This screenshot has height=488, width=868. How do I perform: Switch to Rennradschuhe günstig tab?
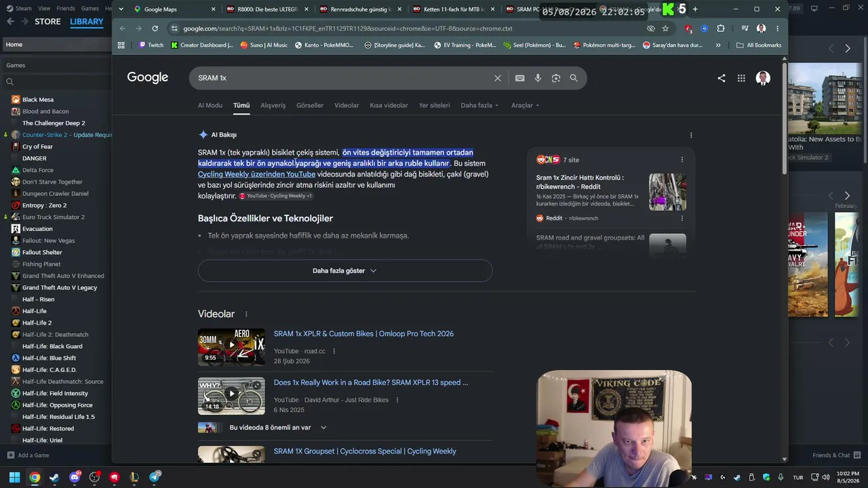coord(359,9)
